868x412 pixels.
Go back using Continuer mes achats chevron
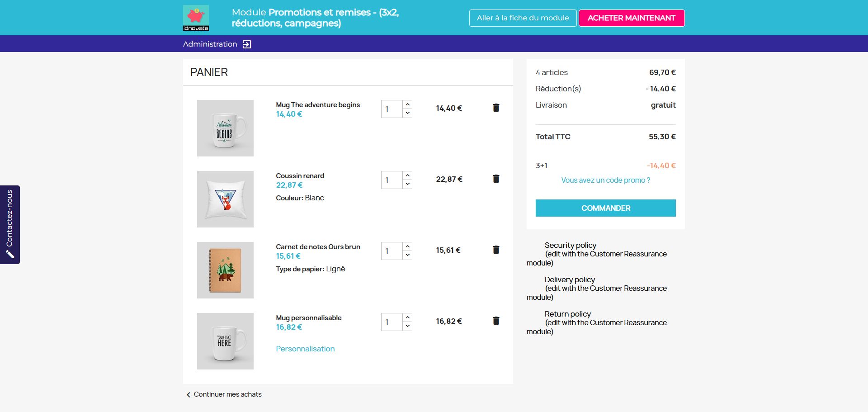coord(189,395)
